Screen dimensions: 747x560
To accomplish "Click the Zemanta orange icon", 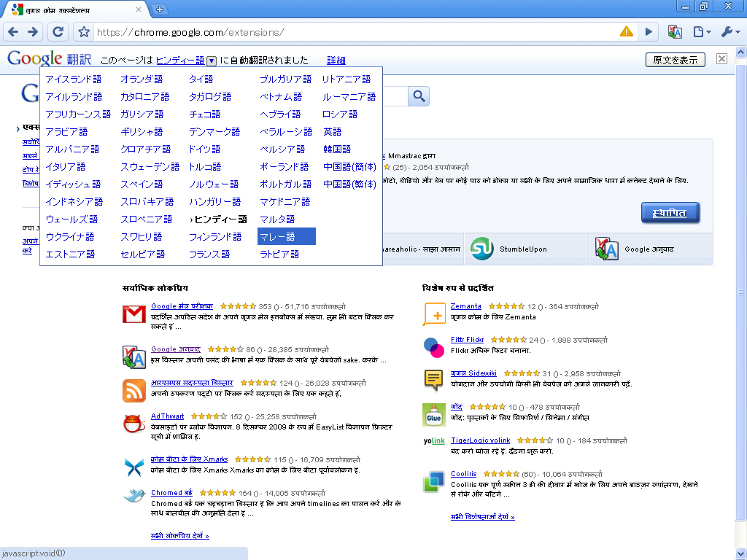I will [433, 314].
